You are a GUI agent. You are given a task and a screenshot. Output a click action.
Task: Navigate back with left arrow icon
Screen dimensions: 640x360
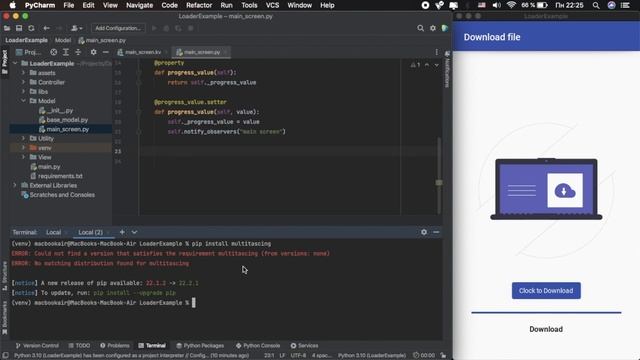pos(47,28)
